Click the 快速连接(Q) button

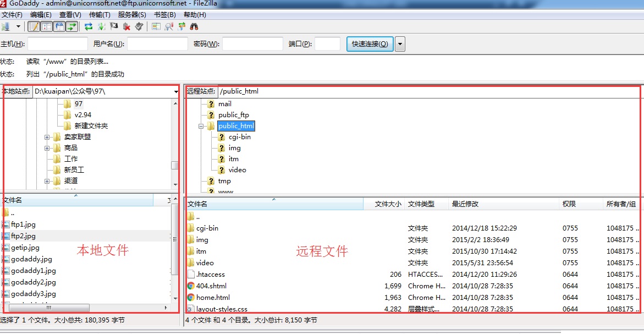tap(370, 44)
